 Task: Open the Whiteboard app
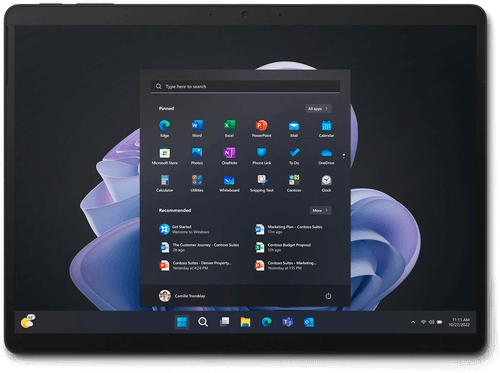(x=229, y=183)
